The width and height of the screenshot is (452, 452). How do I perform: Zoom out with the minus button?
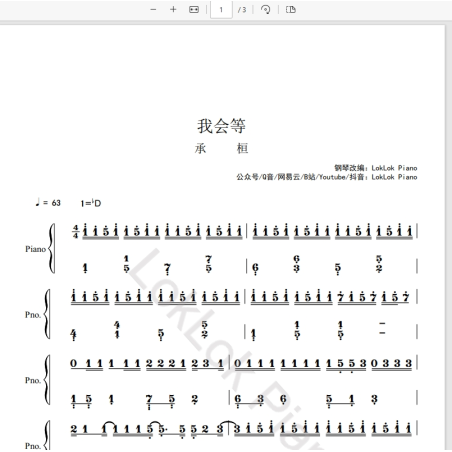[153, 10]
